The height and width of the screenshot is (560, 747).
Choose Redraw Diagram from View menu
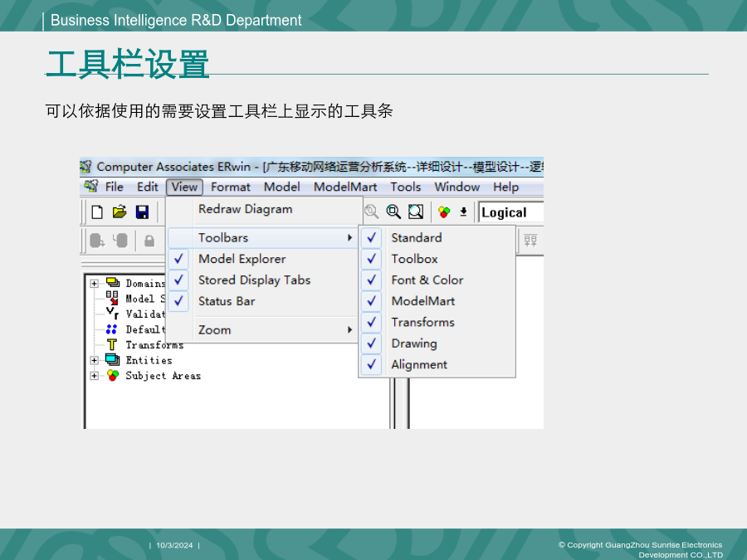[262, 209]
